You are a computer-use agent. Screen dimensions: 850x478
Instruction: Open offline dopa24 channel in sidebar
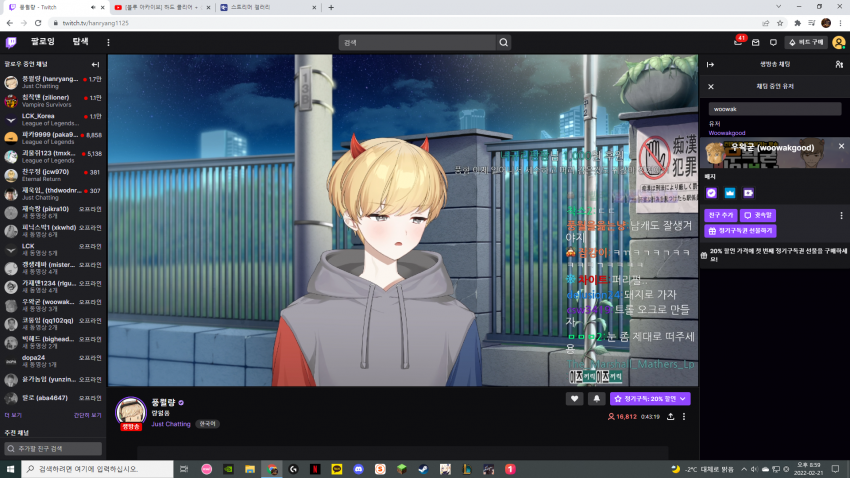click(x=53, y=361)
